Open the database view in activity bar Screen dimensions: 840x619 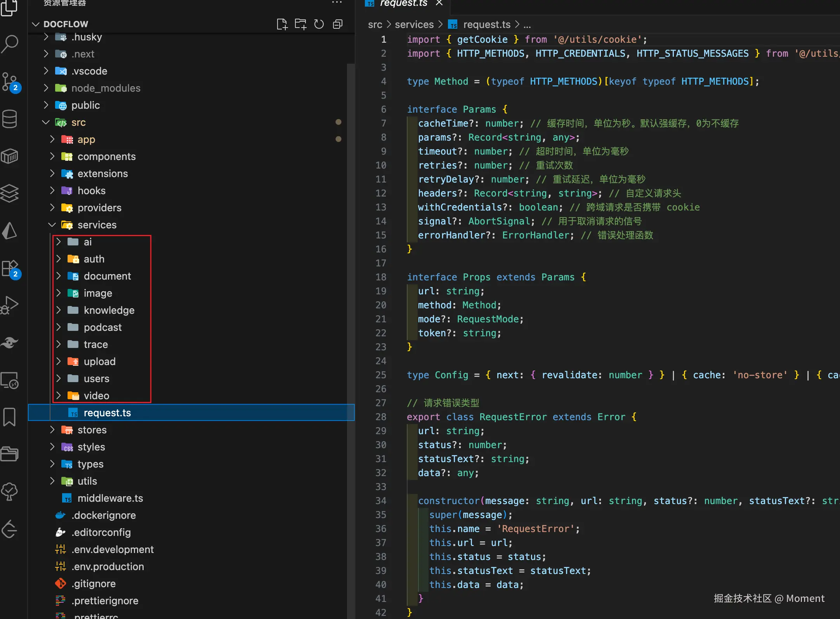(x=10, y=119)
